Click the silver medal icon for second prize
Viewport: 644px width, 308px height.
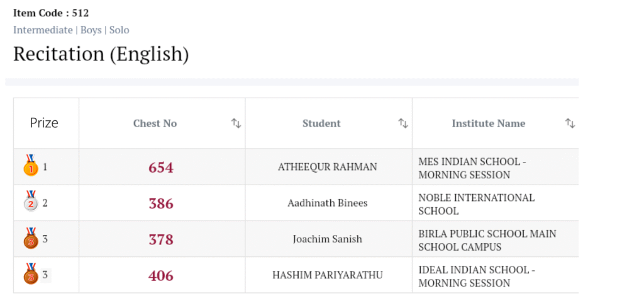(x=31, y=202)
